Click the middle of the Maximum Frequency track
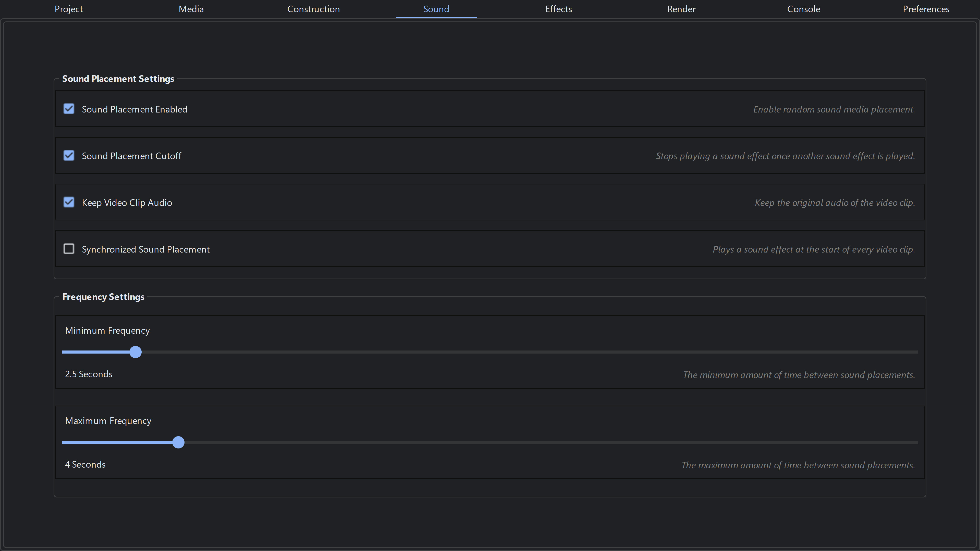Image resolution: width=980 pixels, height=551 pixels. pos(490,442)
